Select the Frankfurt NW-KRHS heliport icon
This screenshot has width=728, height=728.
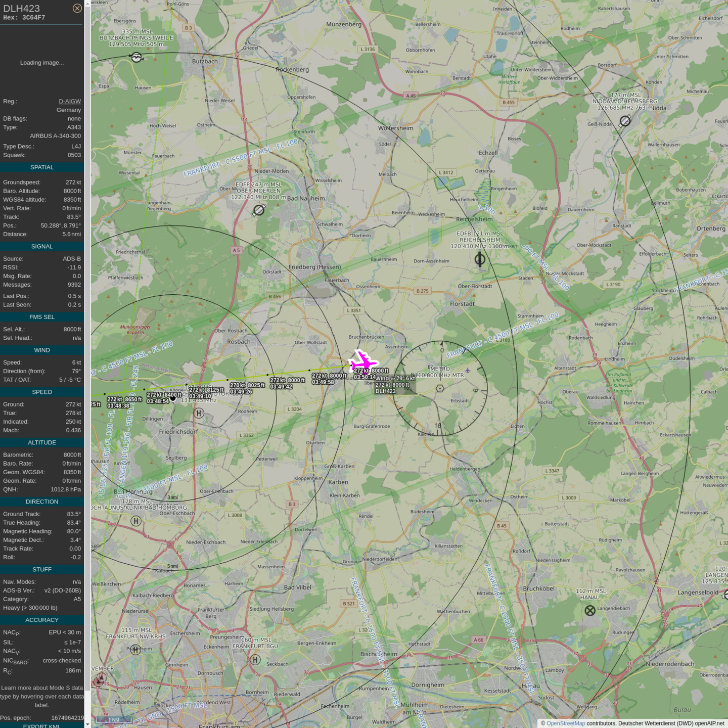[135, 650]
